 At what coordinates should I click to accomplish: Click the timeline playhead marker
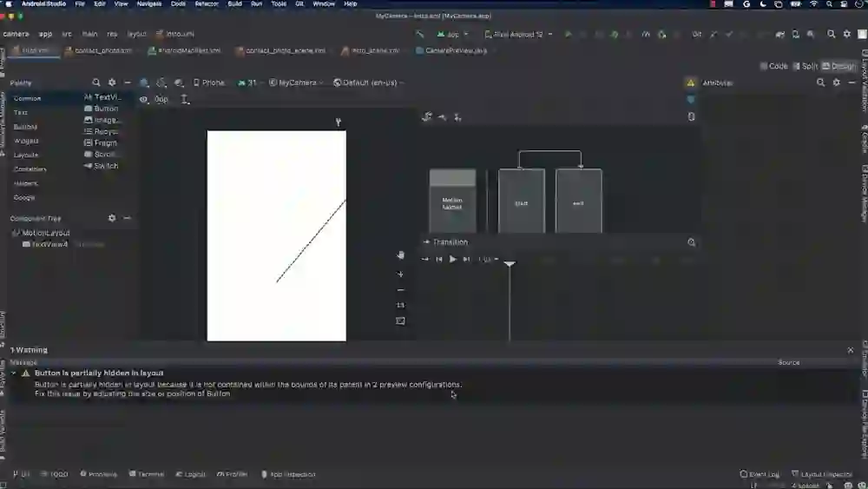pyautogui.click(x=510, y=263)
